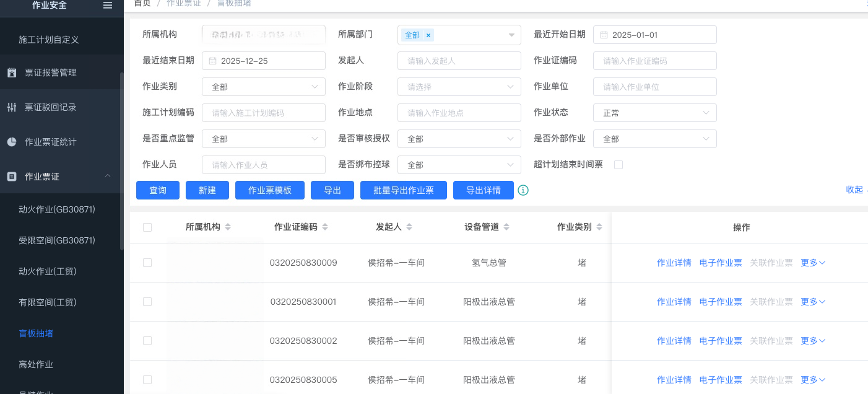Open 作业详情 link for 0320250830009

[x=674, y=263]
